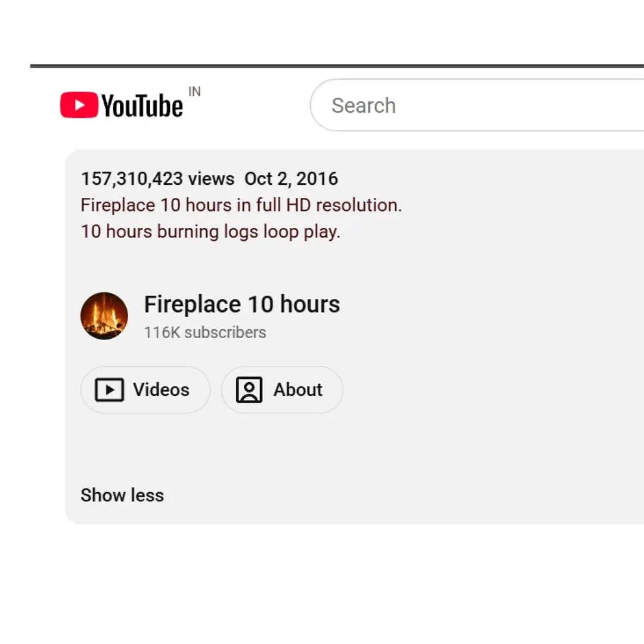This screenshot has height=644, width=644.
Task: Click the Oct 2, 2016 upload date
Action: [x=291, y=178]
